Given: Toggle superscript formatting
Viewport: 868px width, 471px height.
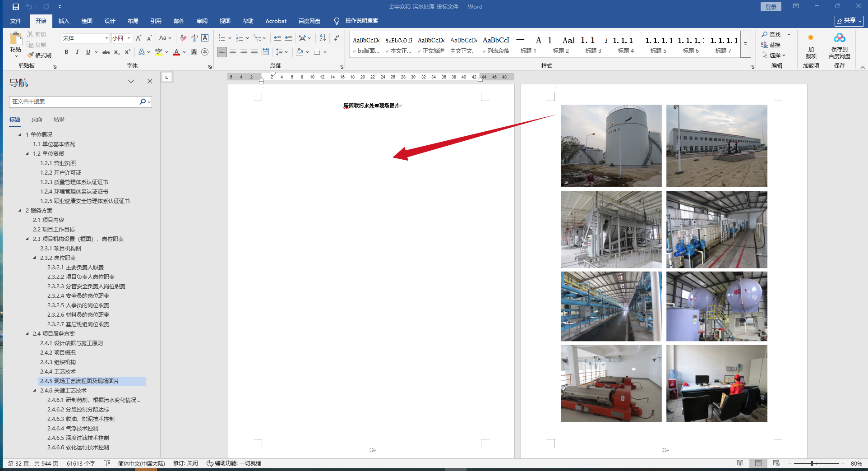Looking at the screenshot, I should [x=128, y=52].
